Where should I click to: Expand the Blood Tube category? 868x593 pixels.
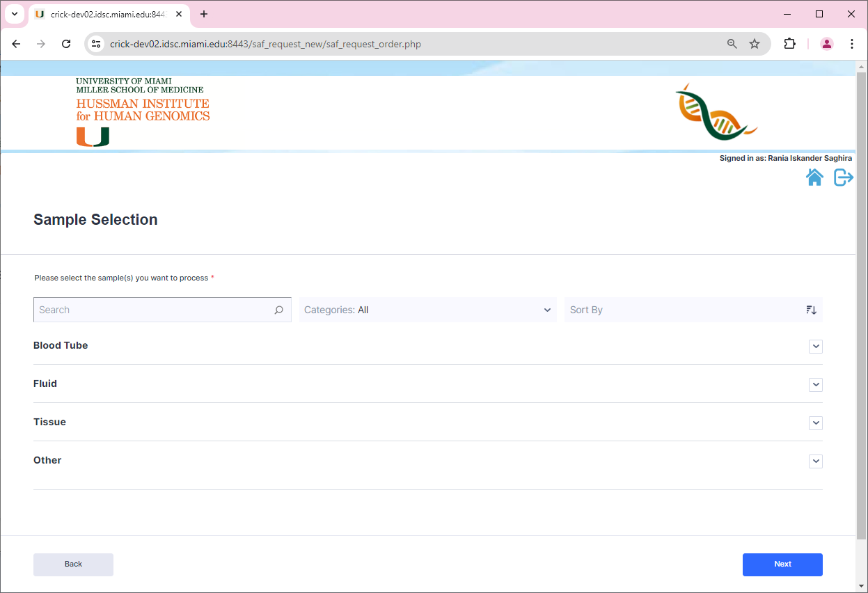[x=815, y=346]
